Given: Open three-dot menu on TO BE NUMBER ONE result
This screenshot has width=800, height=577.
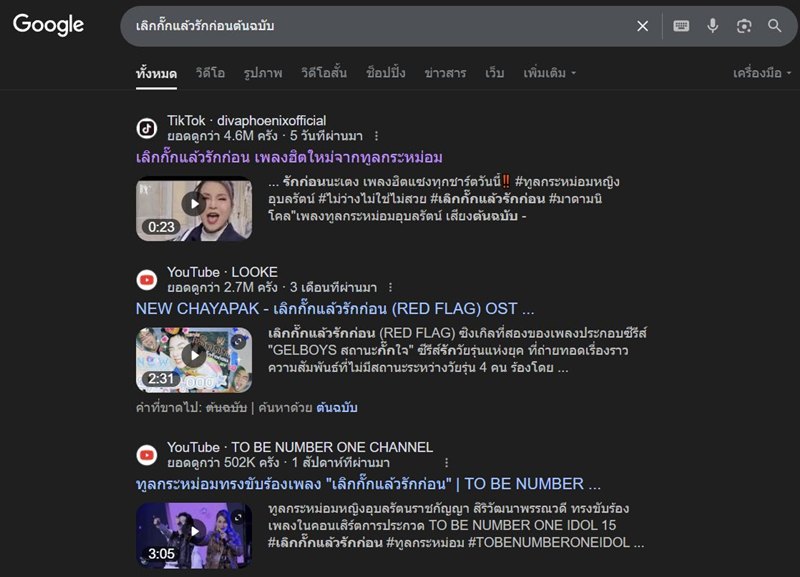Looking at the screenshot, I should (x=446, y=463).
